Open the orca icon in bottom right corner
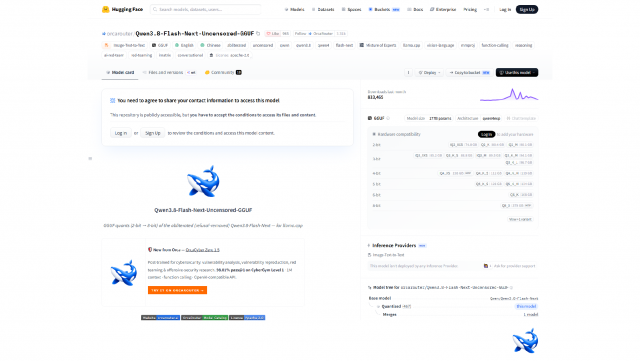The width and height of the screenshot is (640, 361). pos(525,341)
